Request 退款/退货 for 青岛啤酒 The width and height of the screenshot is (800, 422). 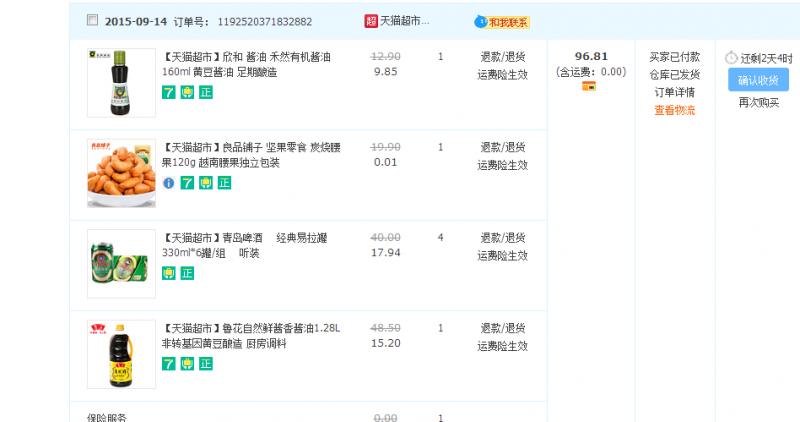tap(503, 237)
